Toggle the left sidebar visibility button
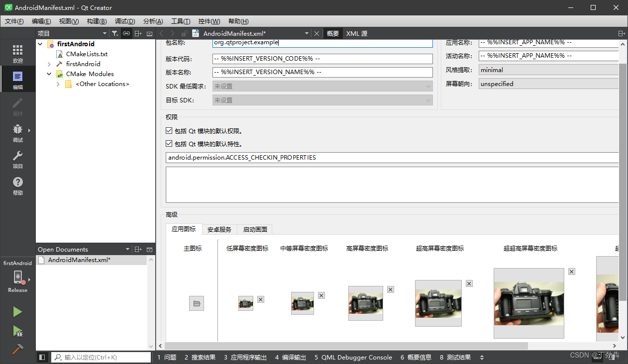628x364 pixels. pyautogui.click(x=42, y=357)
